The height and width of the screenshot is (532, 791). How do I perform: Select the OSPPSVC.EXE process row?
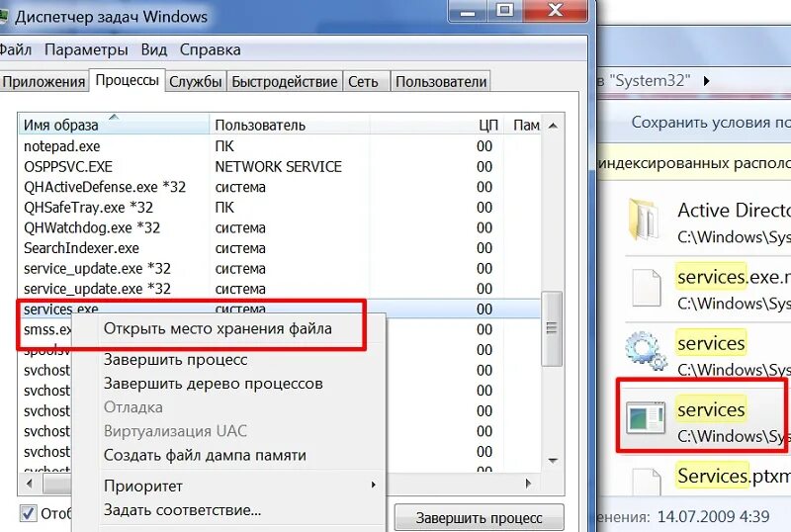[x=280, y=166]
